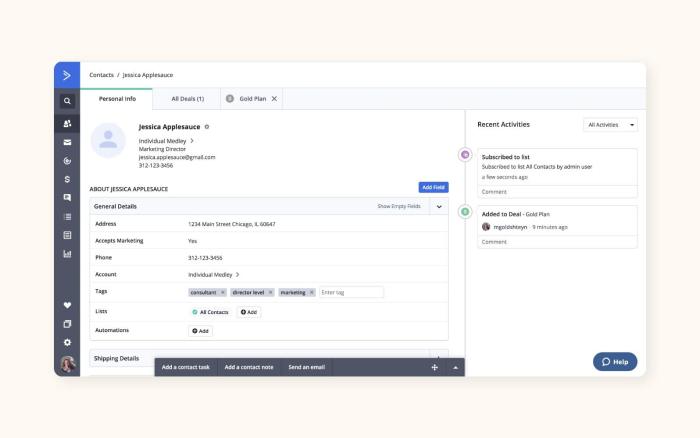The width and height of the screenshot is (700, 438).
Task: Click the Marketing Director title text
Action: click(x=162, y=149)
